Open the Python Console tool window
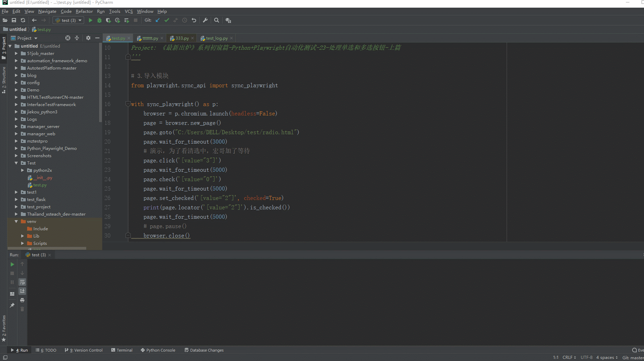644x361 pixels. click(158, 350)
